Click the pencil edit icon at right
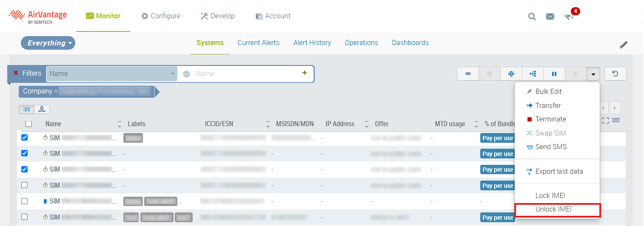 click(x=624, y=45)
